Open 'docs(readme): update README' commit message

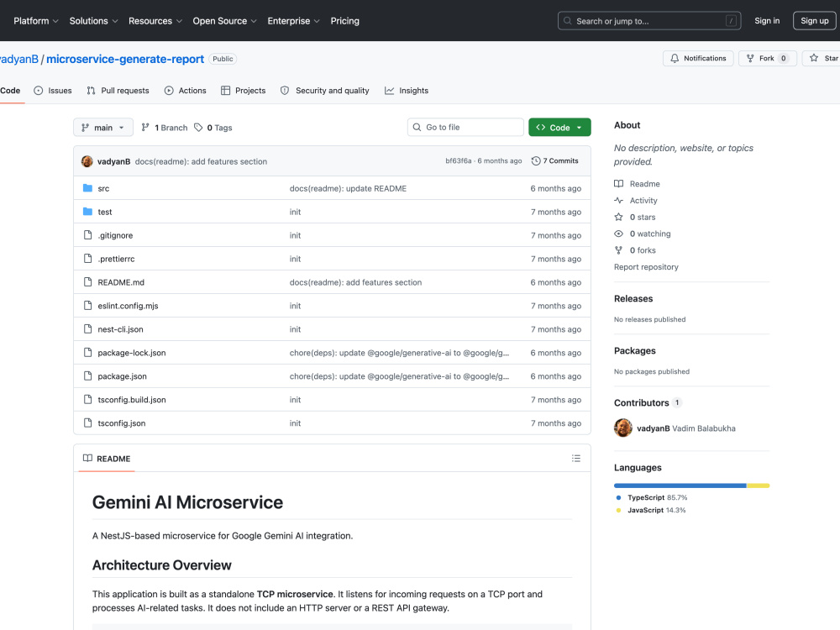click(349, 188)
